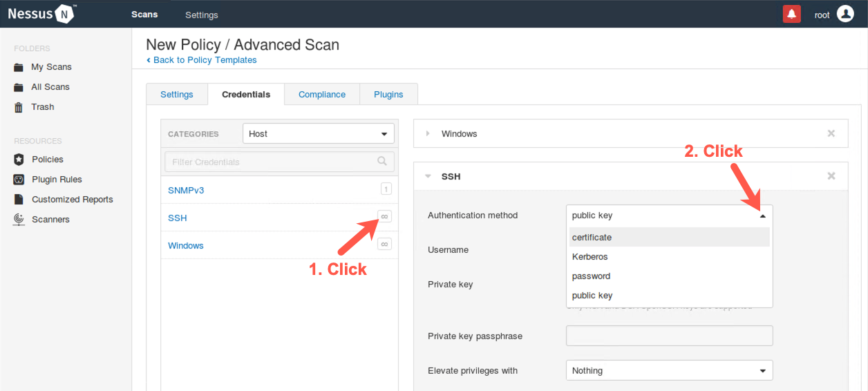Image resolution: width=868 pixels, height=391 pixels.
Task: Toggle the Authentication method dropdown
Action: (669, 216)
